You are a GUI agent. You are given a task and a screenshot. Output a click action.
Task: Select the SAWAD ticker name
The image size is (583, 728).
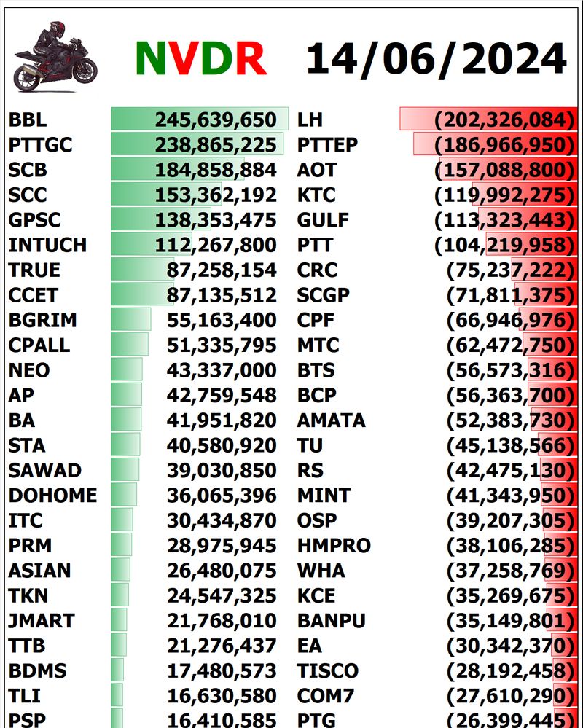45,471
